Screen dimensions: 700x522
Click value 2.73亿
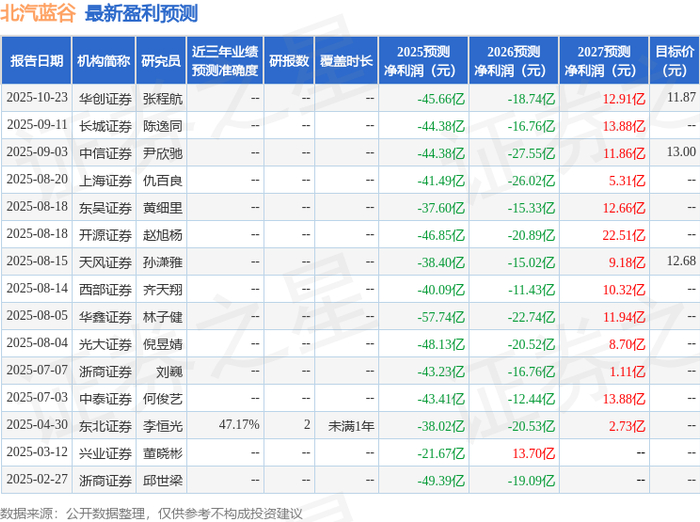tap(627, 426)
